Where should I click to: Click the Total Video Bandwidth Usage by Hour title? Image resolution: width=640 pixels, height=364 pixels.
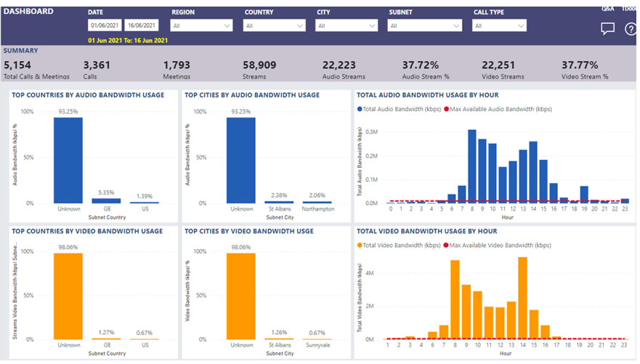427,231
